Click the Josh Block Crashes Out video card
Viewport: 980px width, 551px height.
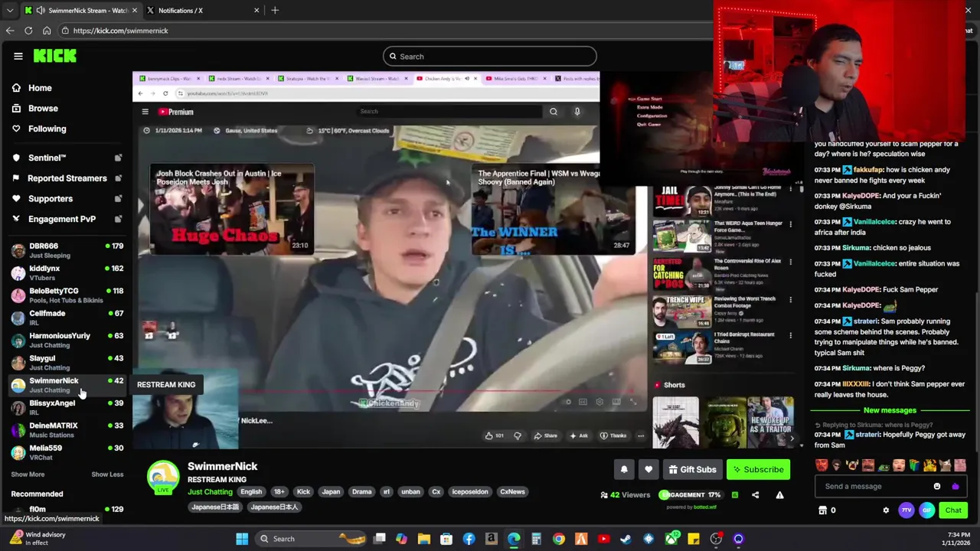click(231, 208)
